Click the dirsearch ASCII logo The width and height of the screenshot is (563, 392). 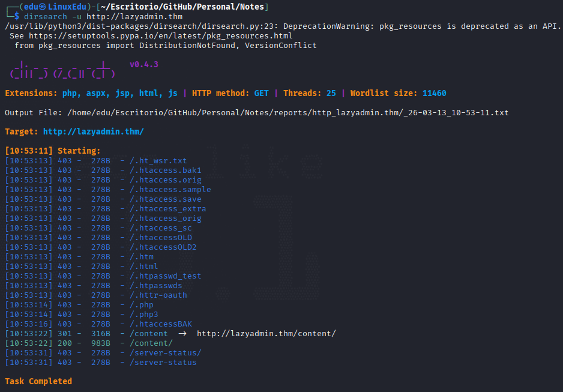click(x=62, y=70)
